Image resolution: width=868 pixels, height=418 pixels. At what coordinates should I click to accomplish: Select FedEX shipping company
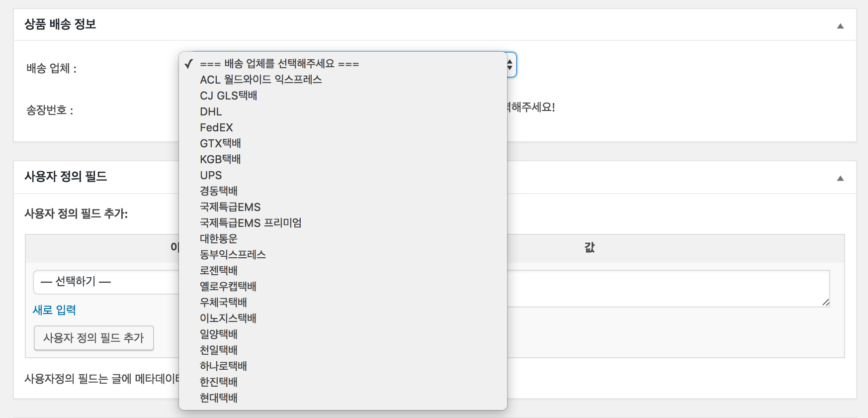coord(343,127)
